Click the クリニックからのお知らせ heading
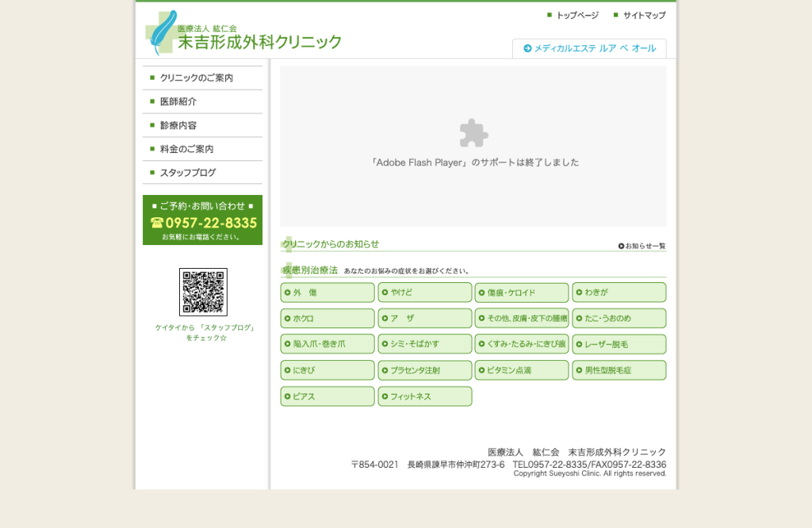The width and height of the screenshot is (812, 528). click(x=331, y=244)
